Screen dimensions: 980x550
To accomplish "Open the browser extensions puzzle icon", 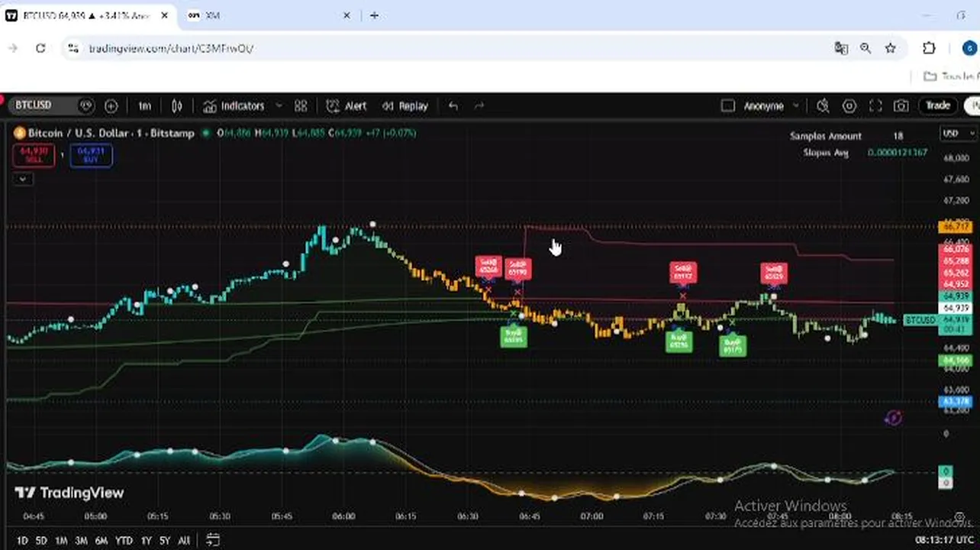I will [x=929, y=48].
